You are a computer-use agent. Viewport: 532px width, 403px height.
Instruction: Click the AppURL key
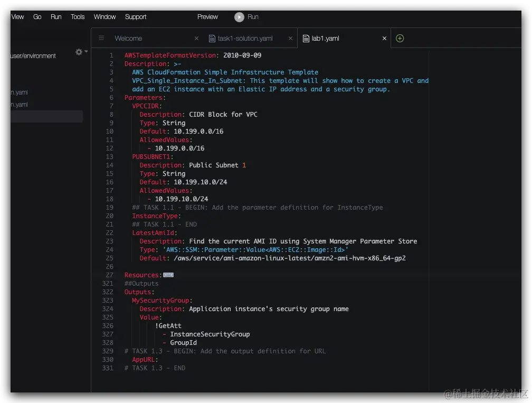[143, 360]
